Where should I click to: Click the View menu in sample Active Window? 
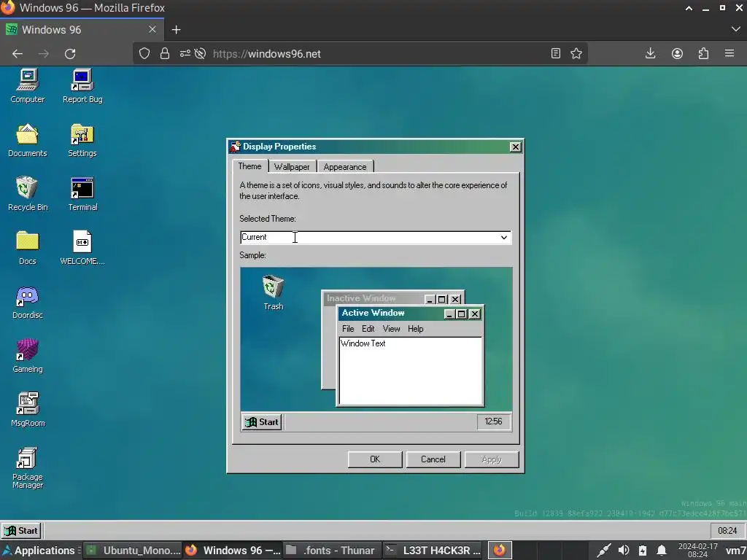(x=391, y=329)
